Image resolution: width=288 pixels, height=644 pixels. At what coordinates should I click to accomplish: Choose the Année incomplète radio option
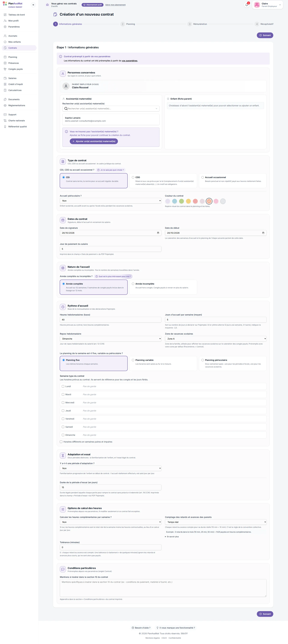coord(133,284)
